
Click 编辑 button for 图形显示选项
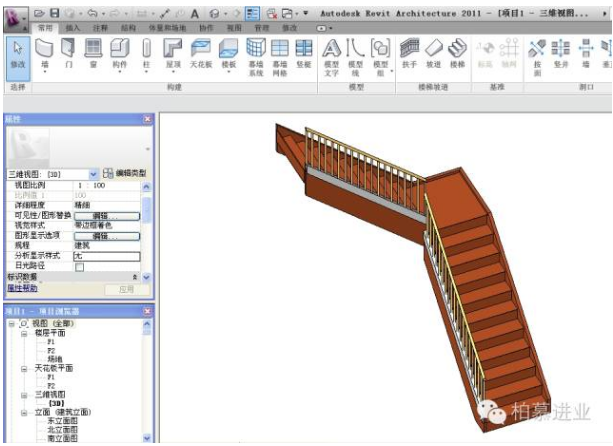[107, 236]
